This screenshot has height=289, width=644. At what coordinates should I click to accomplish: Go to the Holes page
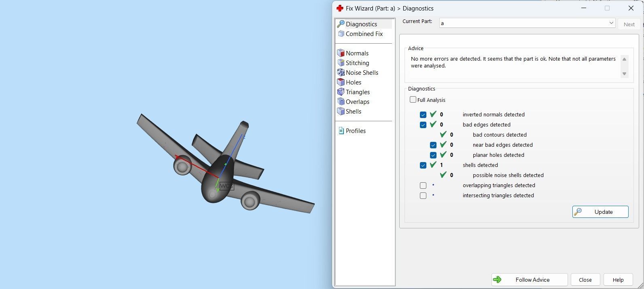[x=354, y=82]
